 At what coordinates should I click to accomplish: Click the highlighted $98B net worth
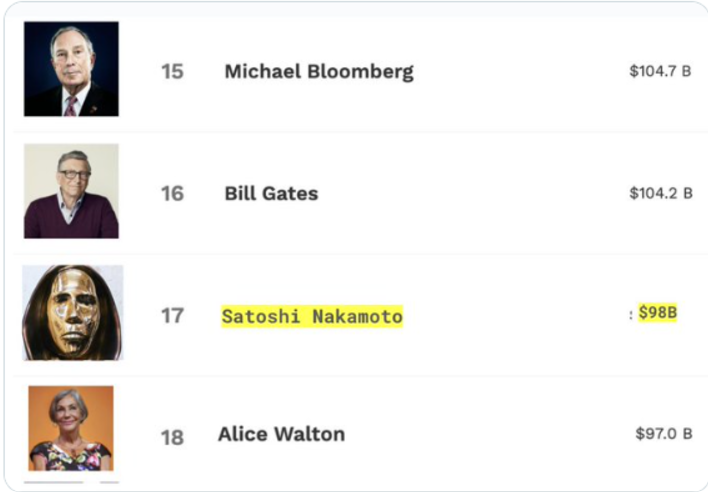(x=658, y=313)
